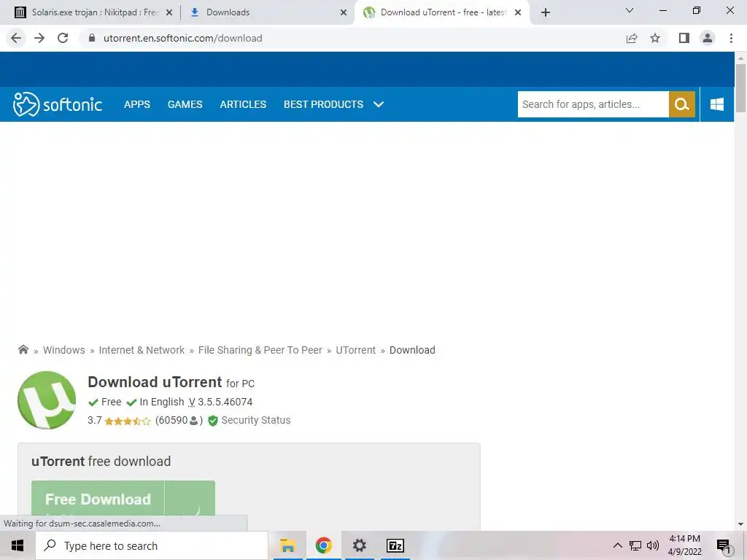Click the (60590) vote count

point(179,420)
